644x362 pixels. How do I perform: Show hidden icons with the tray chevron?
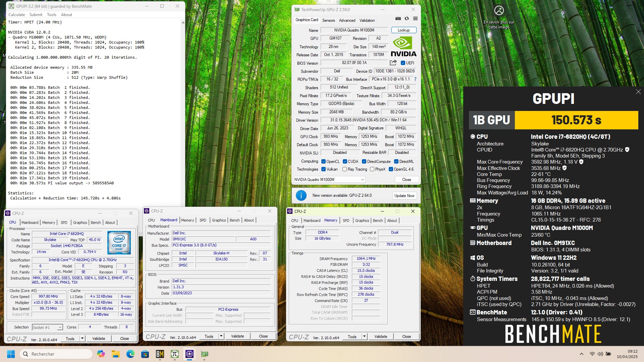pos(581,354)
